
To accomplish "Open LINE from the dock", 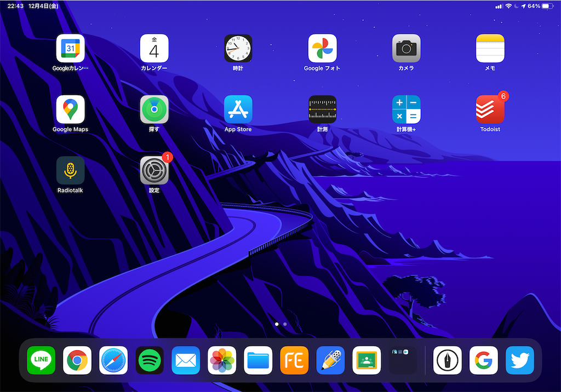I will click(x=41, y=361).
